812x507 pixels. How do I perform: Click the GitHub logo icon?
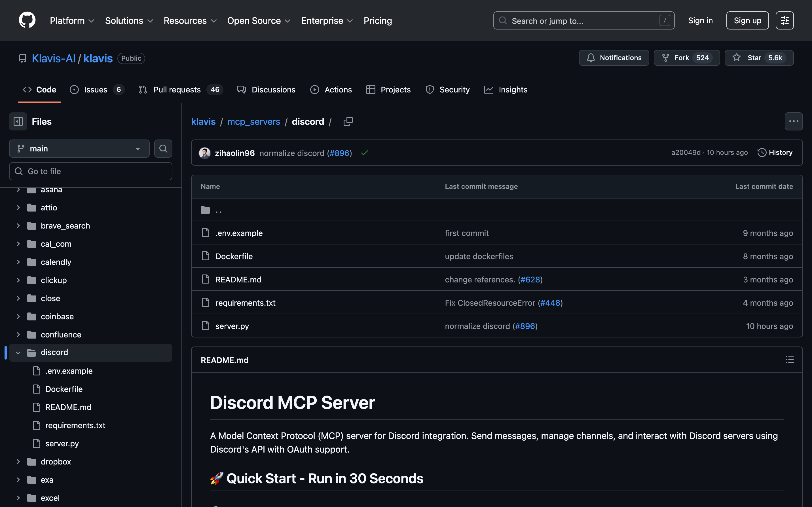pos(27,20)
